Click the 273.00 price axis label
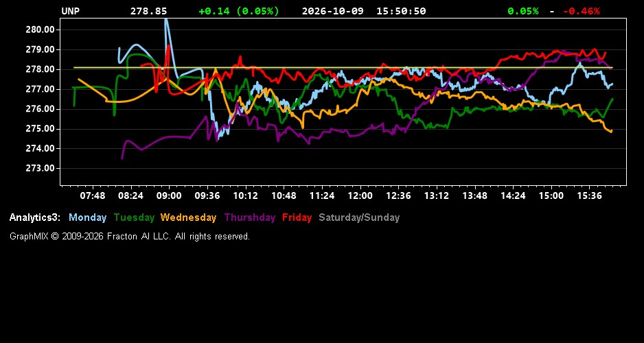644x343 pixels. pyautogui.click(x=41, y=169)
